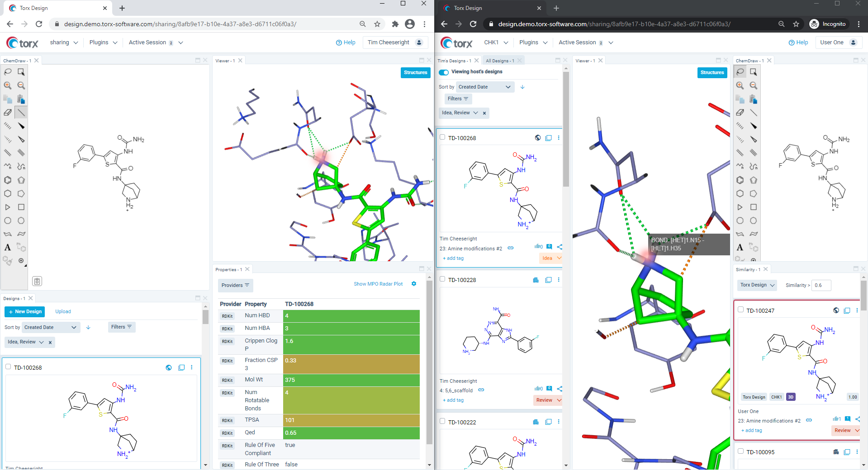Image resolution: width=868 pixels, height=470 pixels.
Task: Open the CHK1 project dropdown
Action: tap(496, 42)
